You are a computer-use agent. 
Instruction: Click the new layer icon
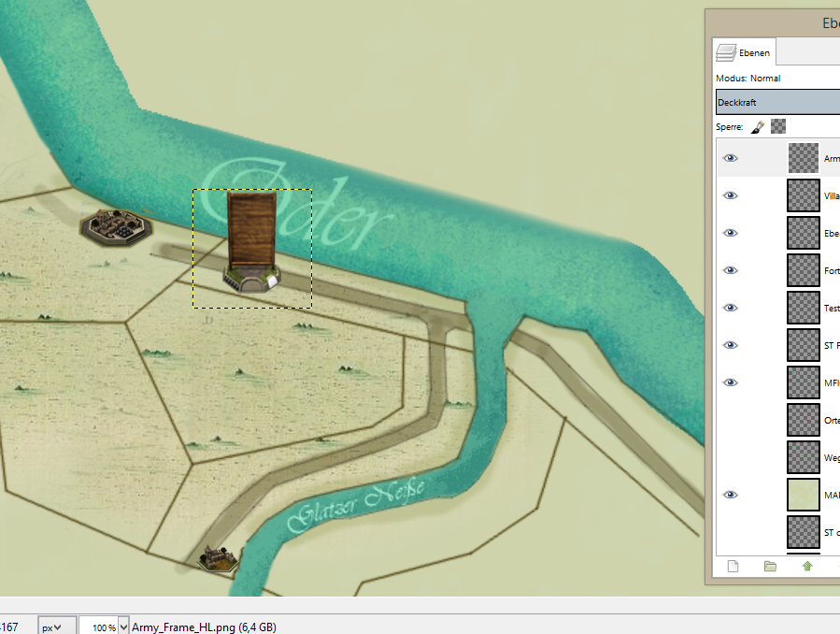click(733, 566)
